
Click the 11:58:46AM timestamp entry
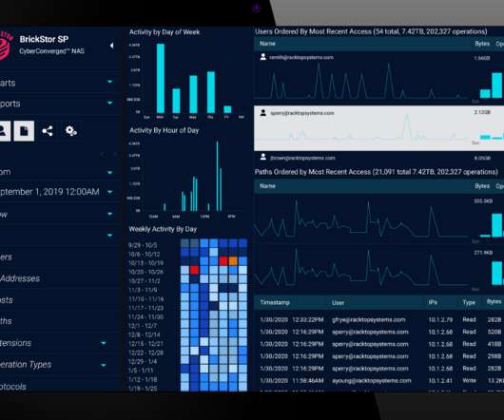click(307, 380)
